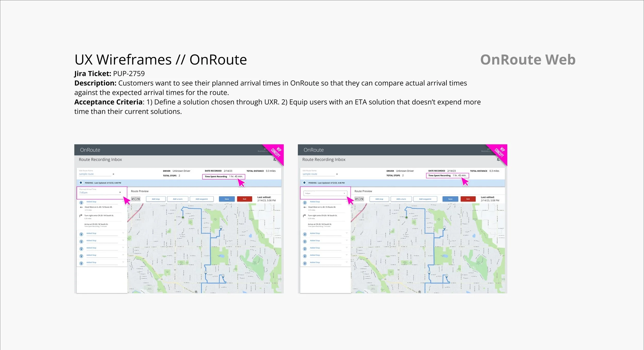Expand last Added Stop chevron in right wireframe
The width and height of the screenshot is (644, 350).
pos(347,262)
